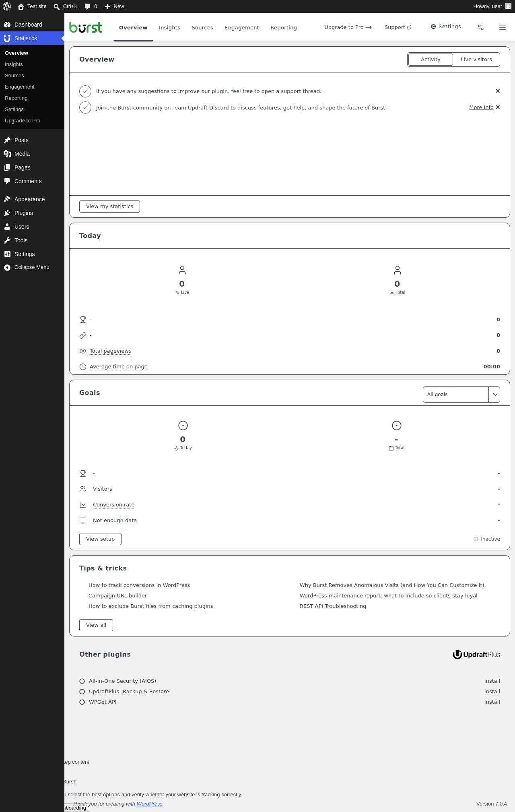Expand the All goals dropdown
515x812 pixels.
coord(461,395)
